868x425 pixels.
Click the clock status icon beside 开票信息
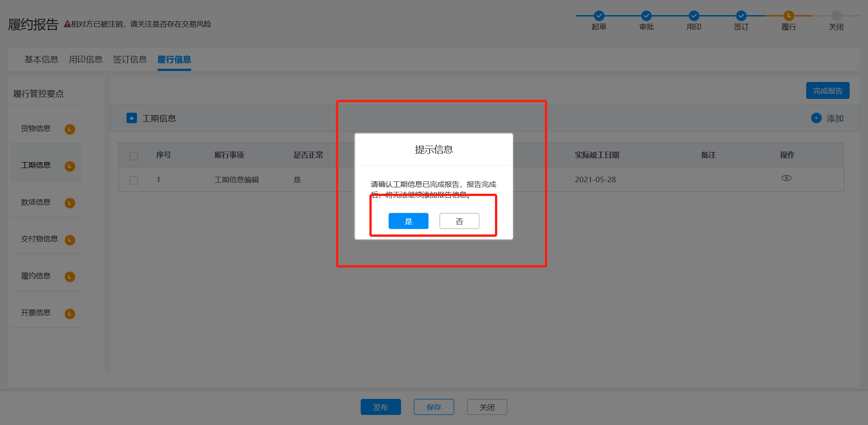tap(70, 314)
